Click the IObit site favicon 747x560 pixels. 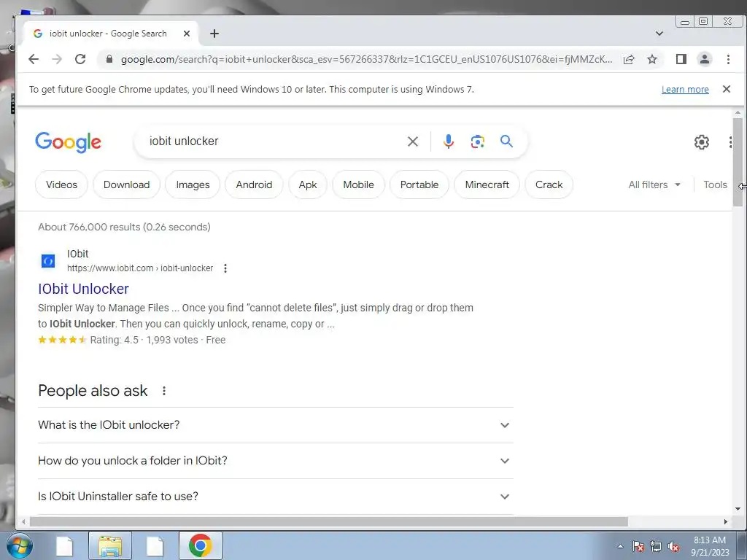pos(48,261)
